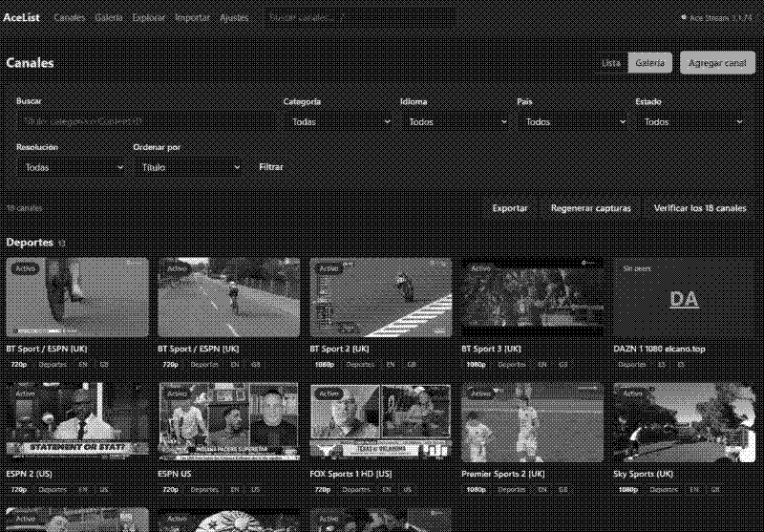Open the Canales menu item
Screen dimensions: 764x532
pos(70,17)
